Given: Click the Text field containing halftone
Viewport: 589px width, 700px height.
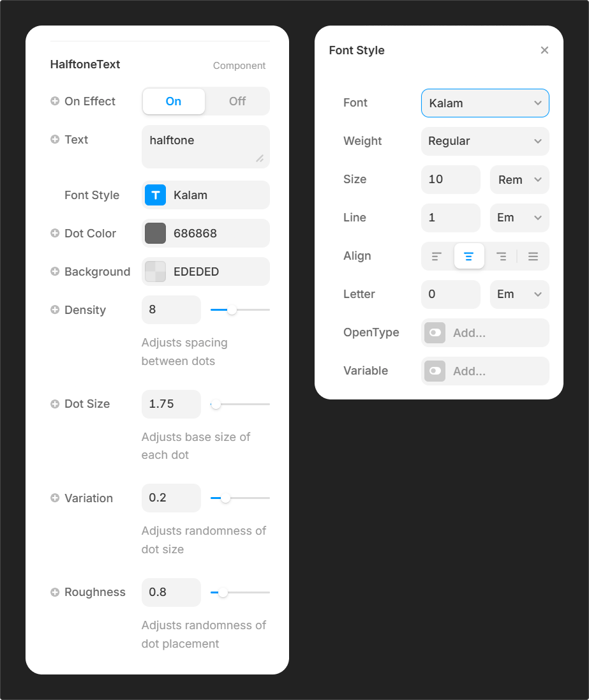Looking at the screenshot, I should point(204,147).
